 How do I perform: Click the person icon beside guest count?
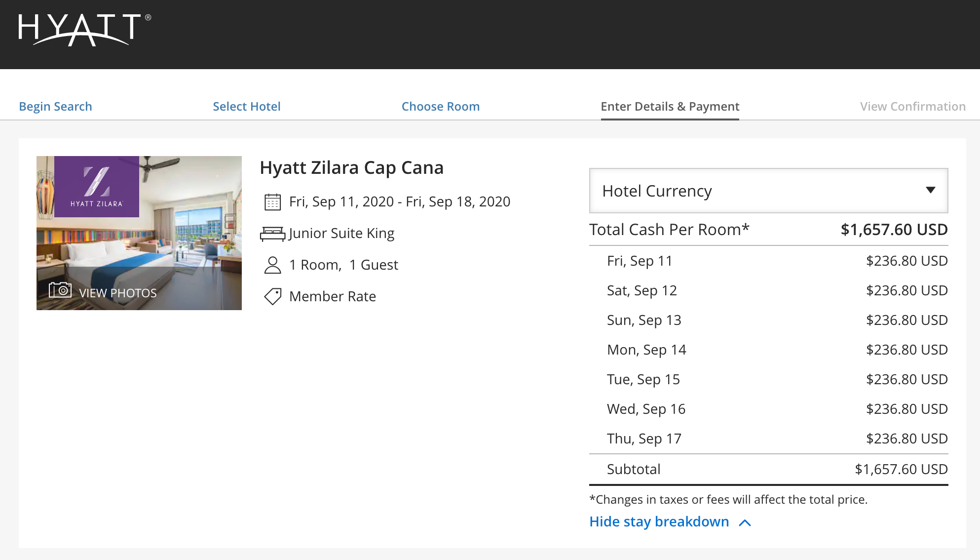pyautogui.click(x=272, y=265)
